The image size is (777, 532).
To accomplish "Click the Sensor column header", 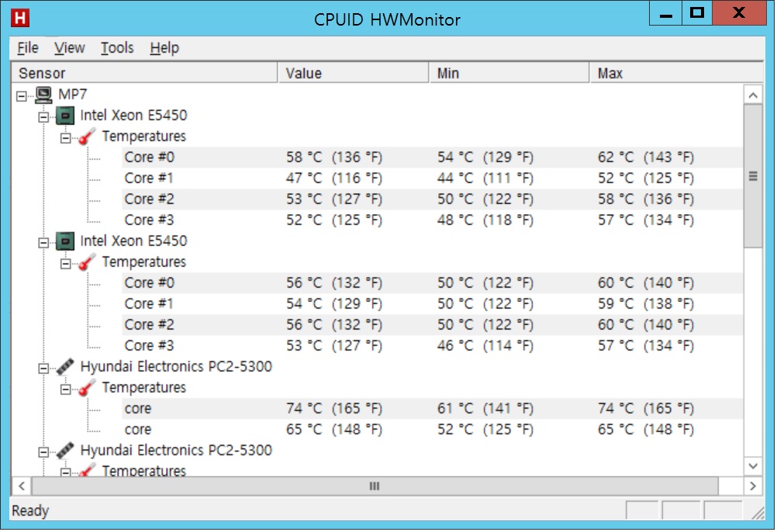I will click(144, 73).
